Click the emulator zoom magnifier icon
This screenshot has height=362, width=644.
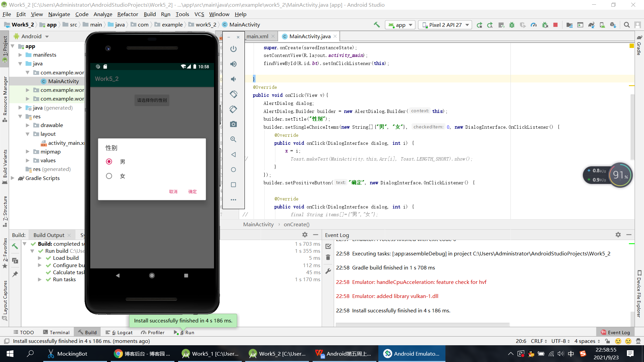pos(233,139)
